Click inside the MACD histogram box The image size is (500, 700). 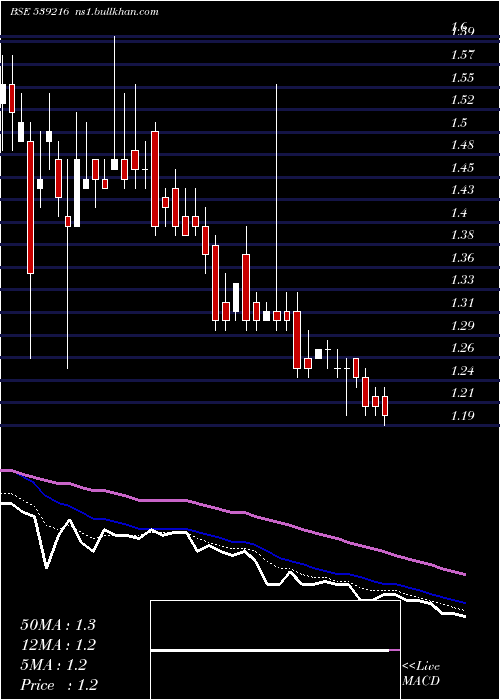275,650
